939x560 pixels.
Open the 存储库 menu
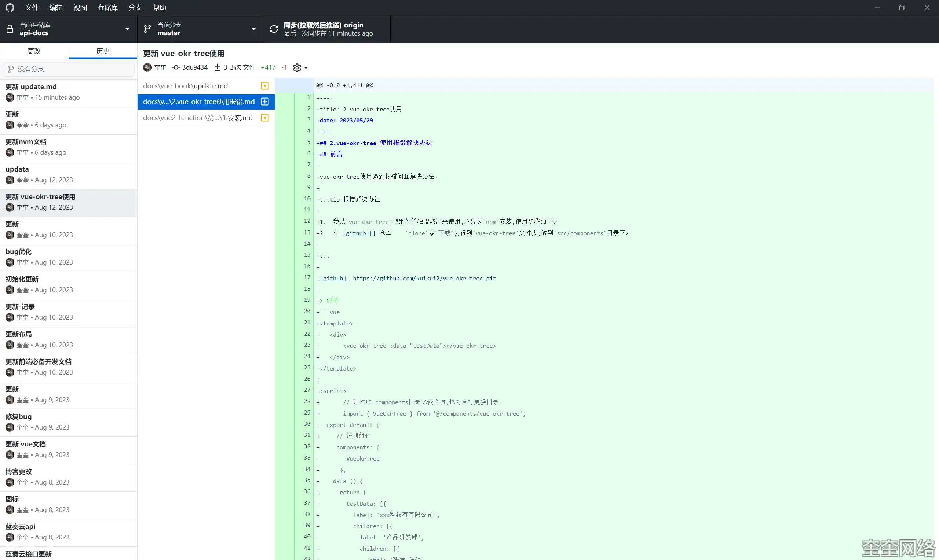[x=107, y=8]
